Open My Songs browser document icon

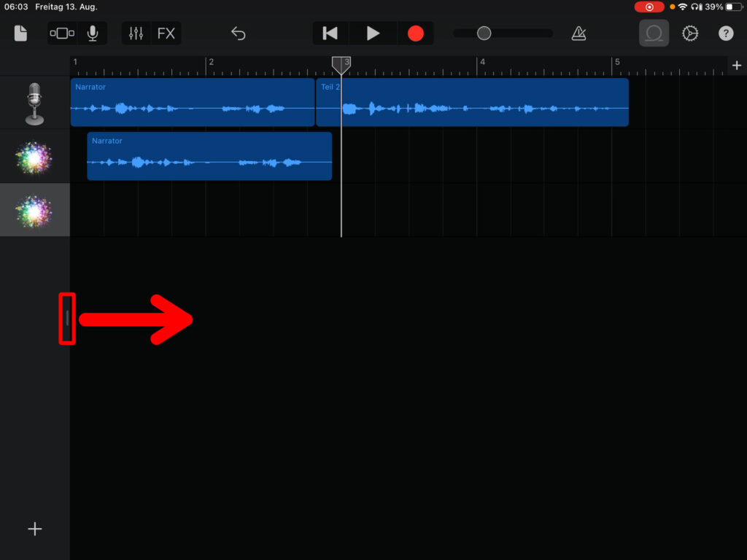click(20, 34)
